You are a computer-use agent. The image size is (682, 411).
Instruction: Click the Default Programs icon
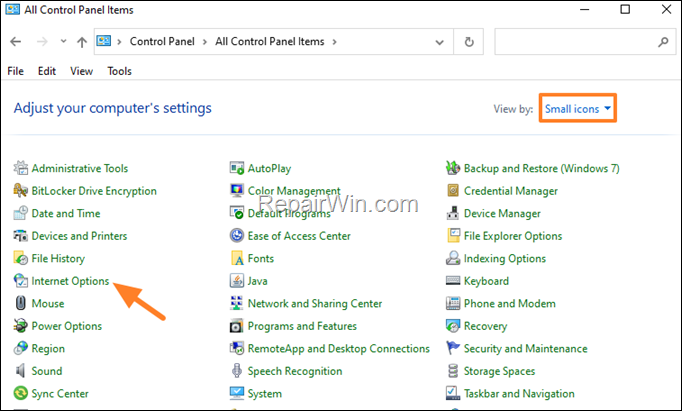click(237, 213)
